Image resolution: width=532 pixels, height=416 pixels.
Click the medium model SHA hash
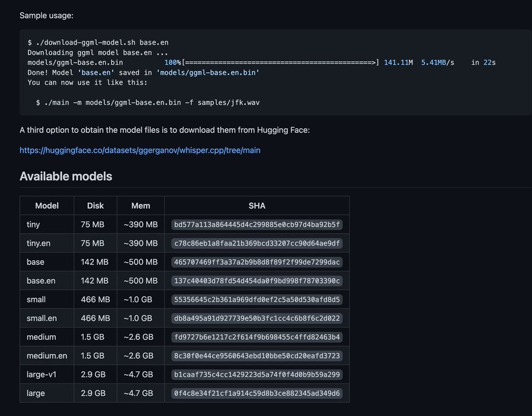(257, 337)
